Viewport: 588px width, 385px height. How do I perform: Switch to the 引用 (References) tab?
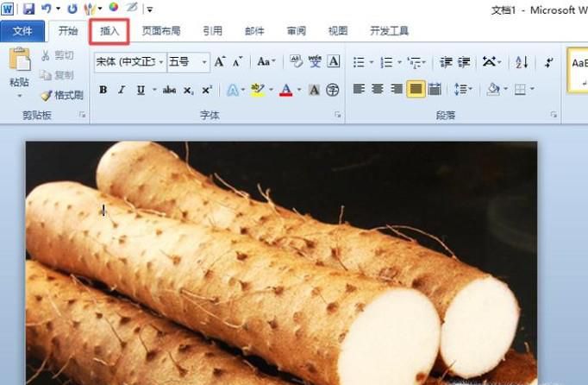pos(213,31)
